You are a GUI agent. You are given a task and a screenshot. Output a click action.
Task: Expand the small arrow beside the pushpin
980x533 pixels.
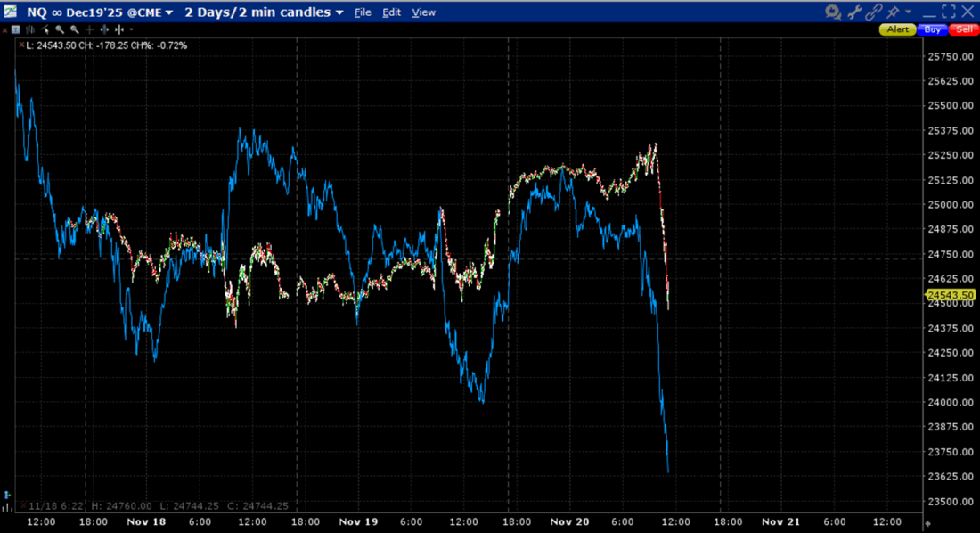coord(909,12)
